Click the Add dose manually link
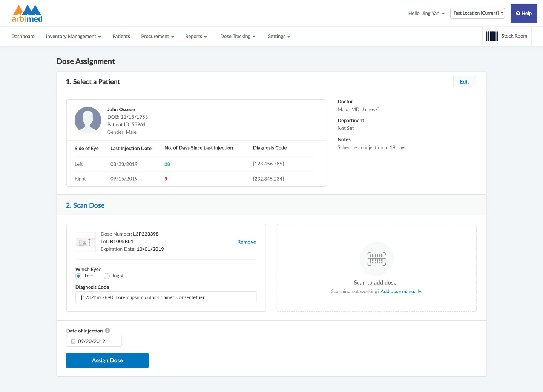The width and height of the screenshot is (543, 392). coord(400,291)
